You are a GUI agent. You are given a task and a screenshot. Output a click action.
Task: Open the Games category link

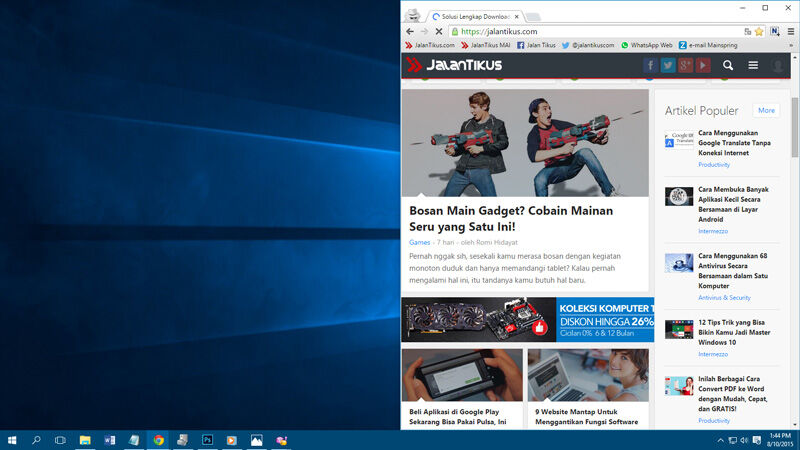[x=419, y=242]
